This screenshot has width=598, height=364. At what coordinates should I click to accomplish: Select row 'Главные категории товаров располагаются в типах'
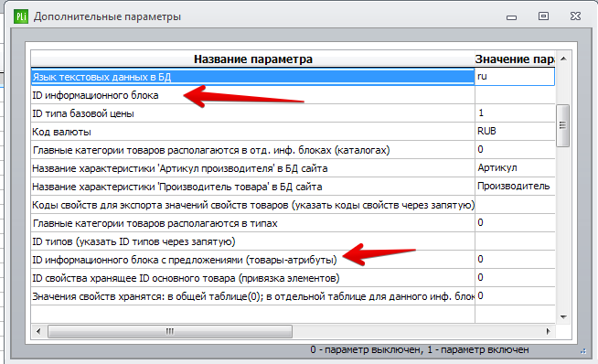click(x=252, y=223)
